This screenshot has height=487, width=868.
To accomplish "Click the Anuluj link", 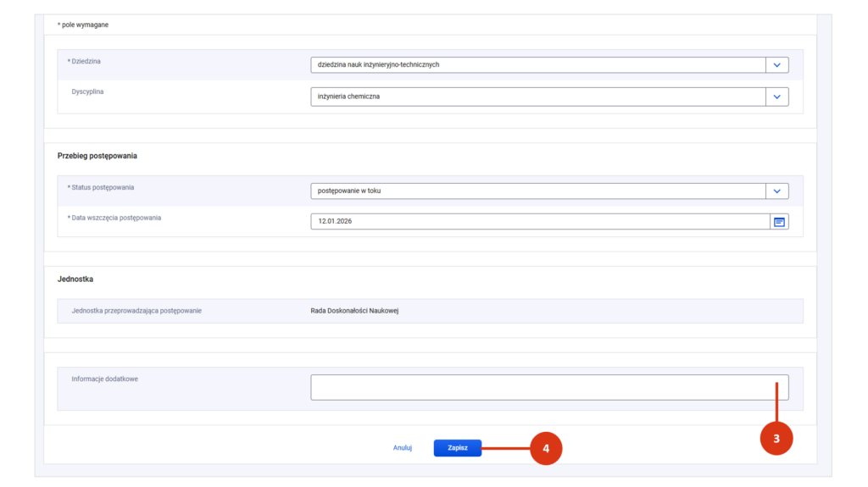I will [x=403, y=448].
